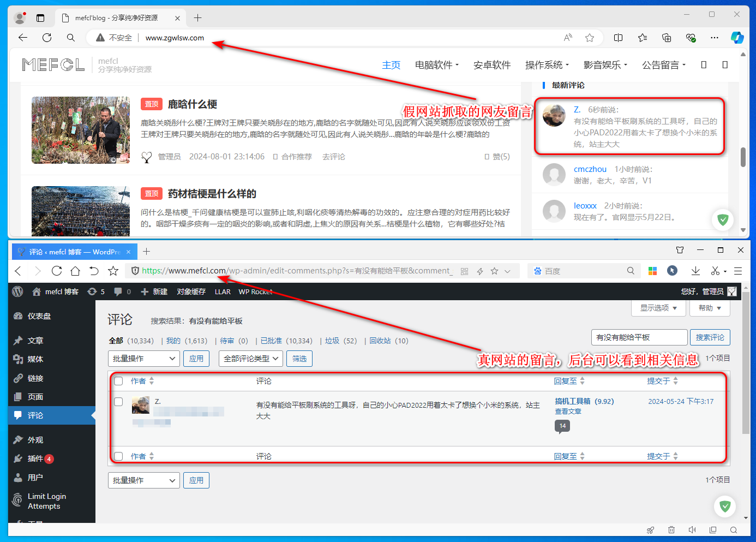Viewport: 756px width, 542px height.
Task: Click 筛选 button
Action: (x=299, y=359)
